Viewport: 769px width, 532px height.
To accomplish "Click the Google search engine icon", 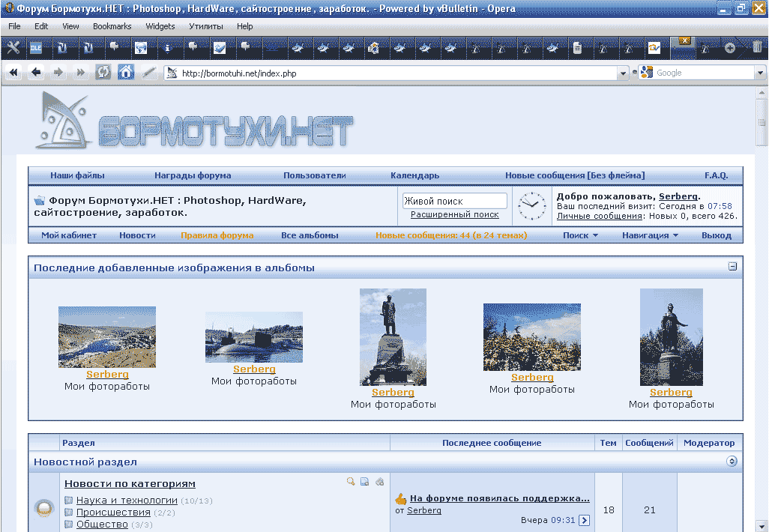I will 647,73.
